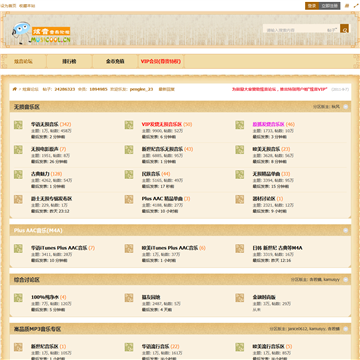
Task: Open the 古典魅力 forum
Action: [40, 174]
